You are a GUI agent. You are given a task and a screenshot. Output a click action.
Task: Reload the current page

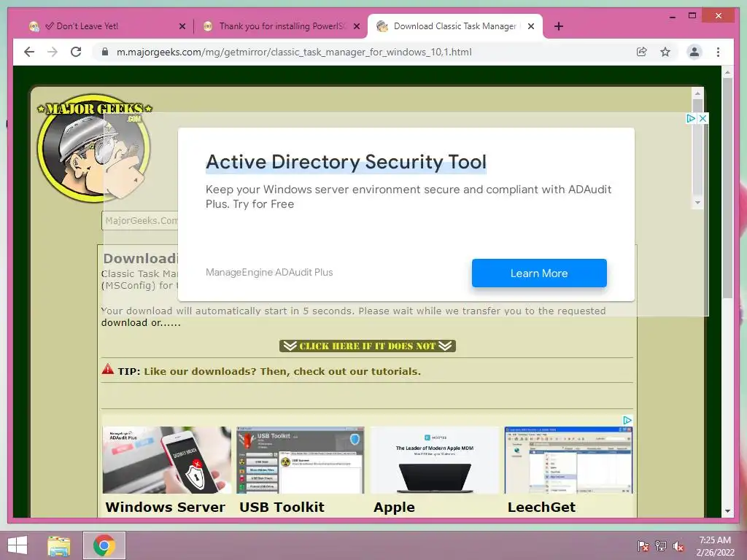click(x=76, y=52)
